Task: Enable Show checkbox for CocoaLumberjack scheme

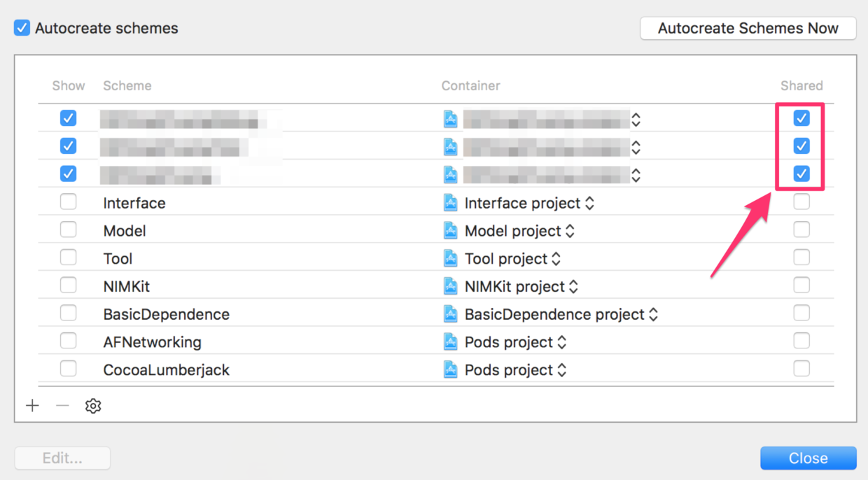Action: tap(68, 369)
